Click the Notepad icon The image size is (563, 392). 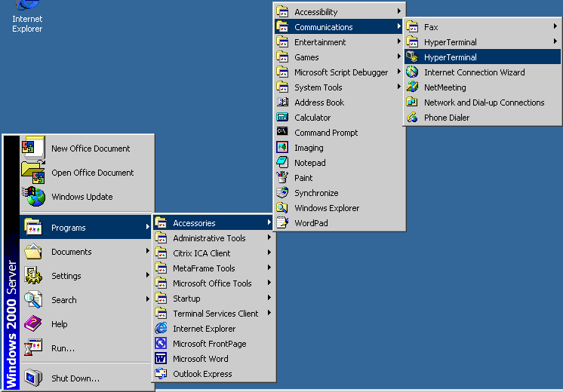282,163
